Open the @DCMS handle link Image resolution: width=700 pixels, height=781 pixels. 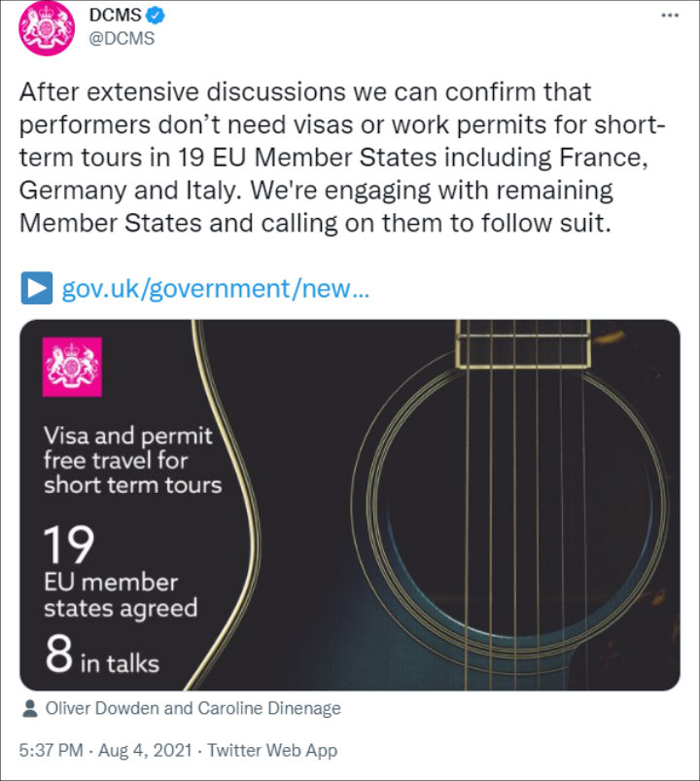pos(122,38)
